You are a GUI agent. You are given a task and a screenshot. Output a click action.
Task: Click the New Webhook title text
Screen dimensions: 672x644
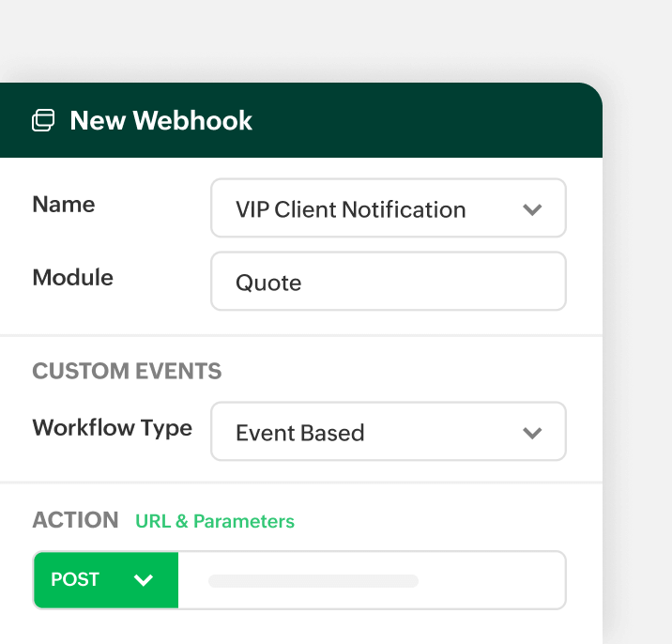tap(160, 121)
